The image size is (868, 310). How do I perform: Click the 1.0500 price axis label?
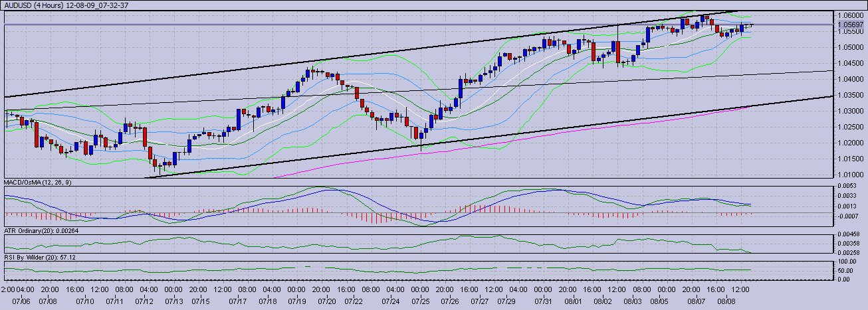click(x=849, y=47)
